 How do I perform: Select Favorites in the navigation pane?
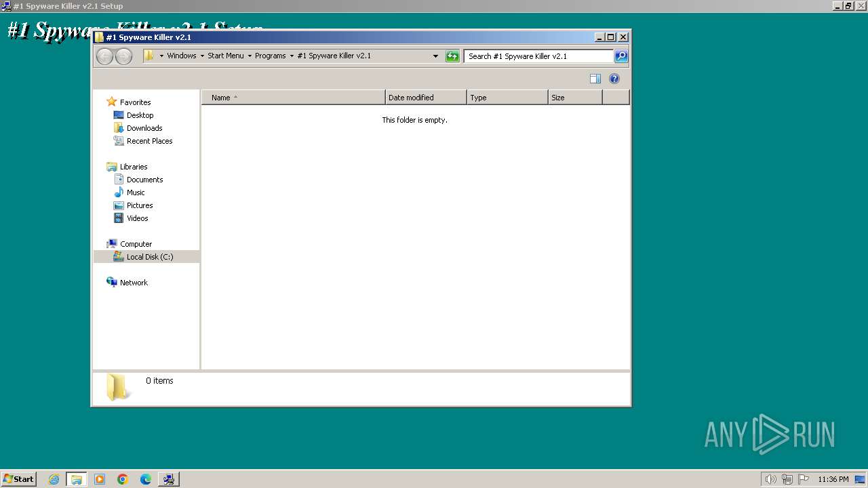coord(136,102)
